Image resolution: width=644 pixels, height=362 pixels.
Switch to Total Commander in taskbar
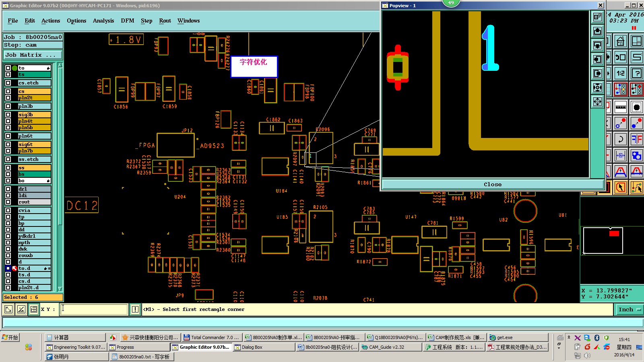pos(211,337)
